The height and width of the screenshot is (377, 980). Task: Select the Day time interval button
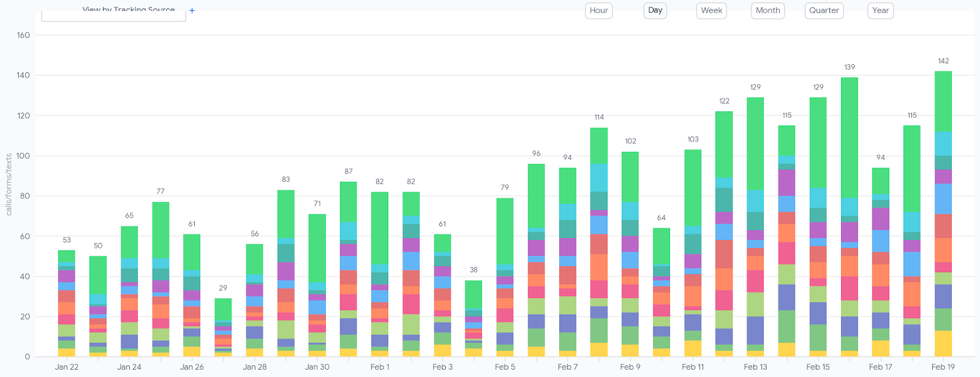click(x=655, y=10)
